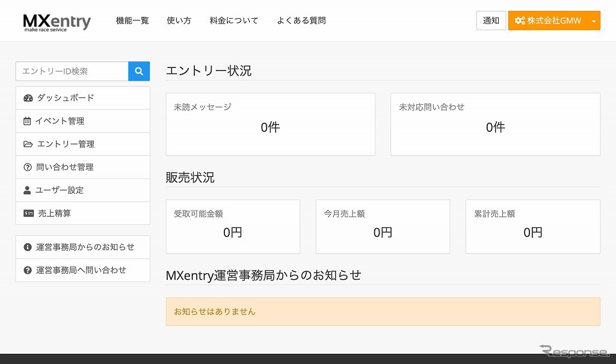Open the 株式会社GMW account button

[547, 20]
